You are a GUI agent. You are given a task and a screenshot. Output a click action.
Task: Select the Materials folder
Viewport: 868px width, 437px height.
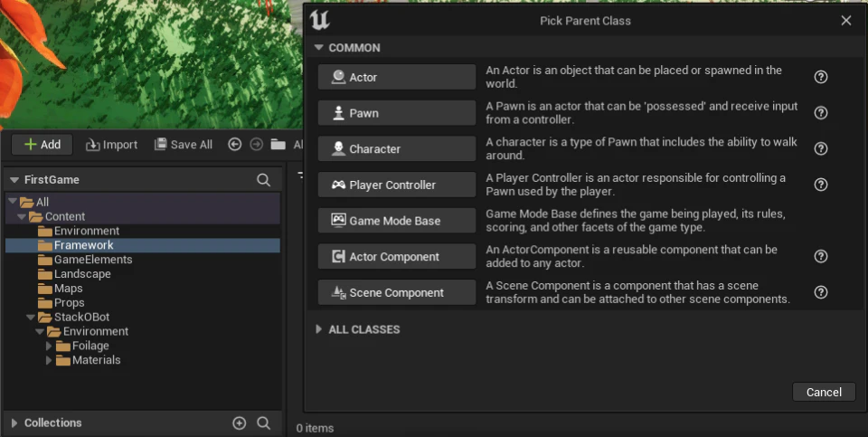(88, 361)
